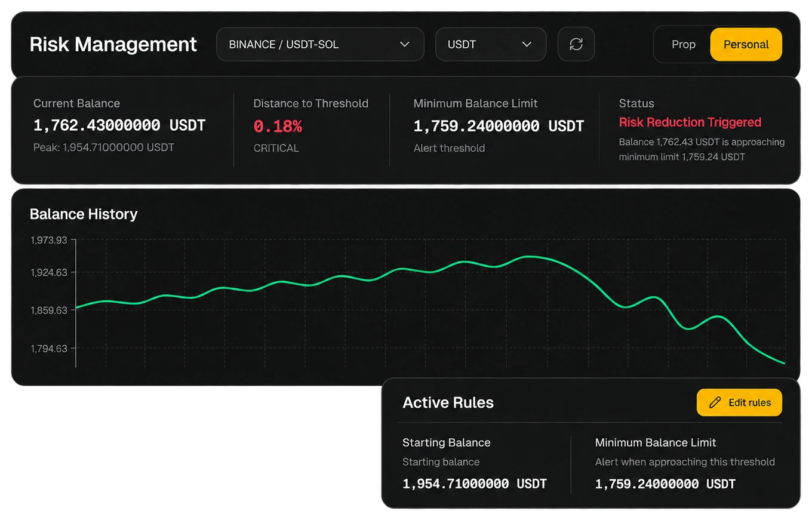The height and width of the screenshot is (520, 812).
Task: Click the Alert when approaching this threshold text
Action: coord(685,461)
